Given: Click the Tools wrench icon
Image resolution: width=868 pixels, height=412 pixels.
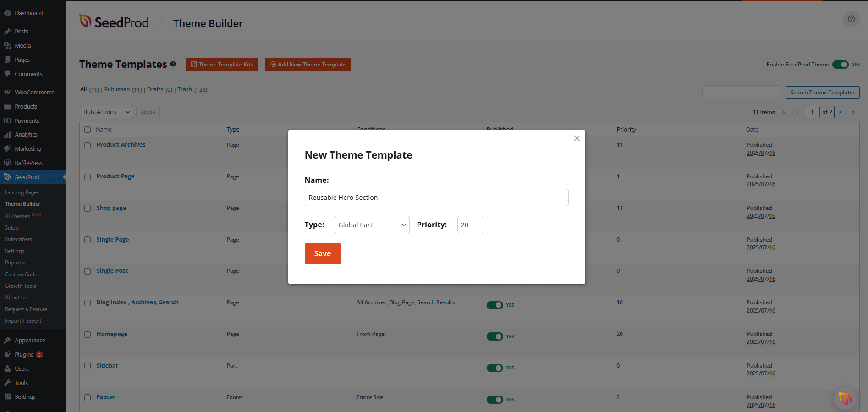Looking at the screenshot, I should [7, 383].
